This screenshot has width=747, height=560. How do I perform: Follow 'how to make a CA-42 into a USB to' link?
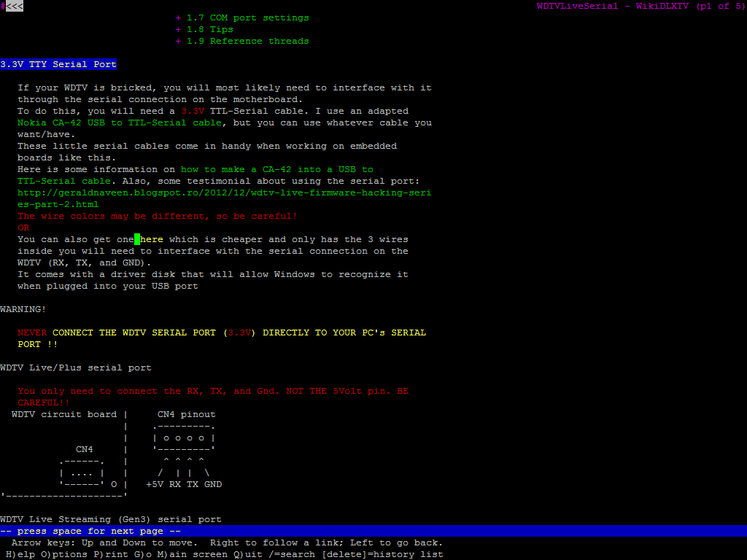[x=277, y=169]
